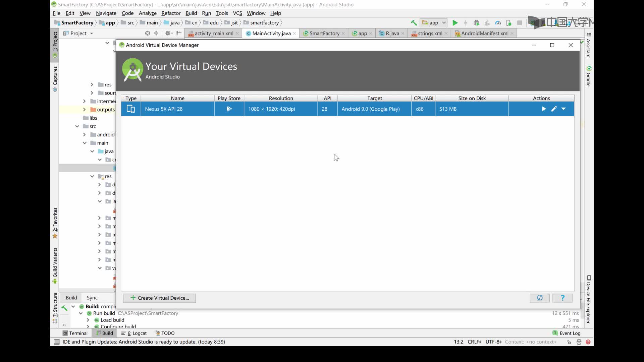
Task: Open the Tools menu
Action: pyautogui.click(x=222, y=13)
